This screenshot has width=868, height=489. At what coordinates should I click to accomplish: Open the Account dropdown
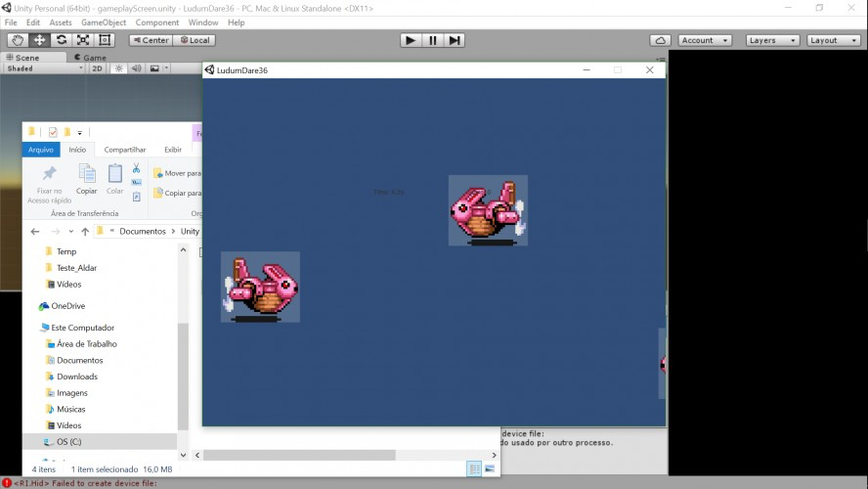click(704, 40)
